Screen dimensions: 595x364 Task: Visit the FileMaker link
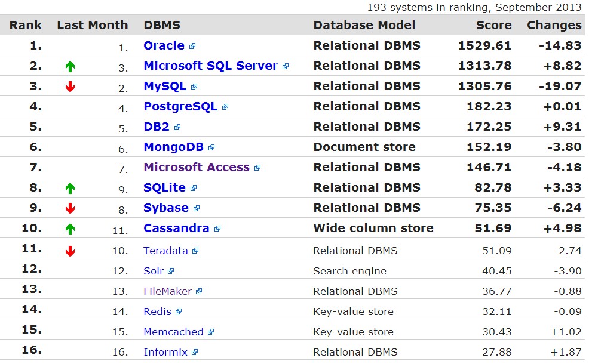[167, 291]
